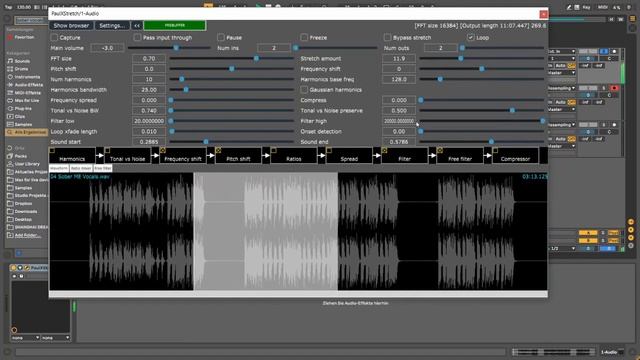640x360 pixels.
Task: Open Resampling input dropdown on second track
Action: click(x=562, y=88)
